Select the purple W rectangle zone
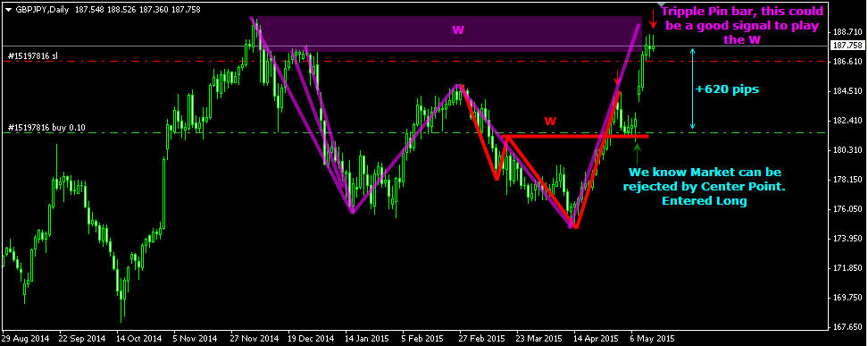Screen dimensions: 868x346 (x=447, y=34)
